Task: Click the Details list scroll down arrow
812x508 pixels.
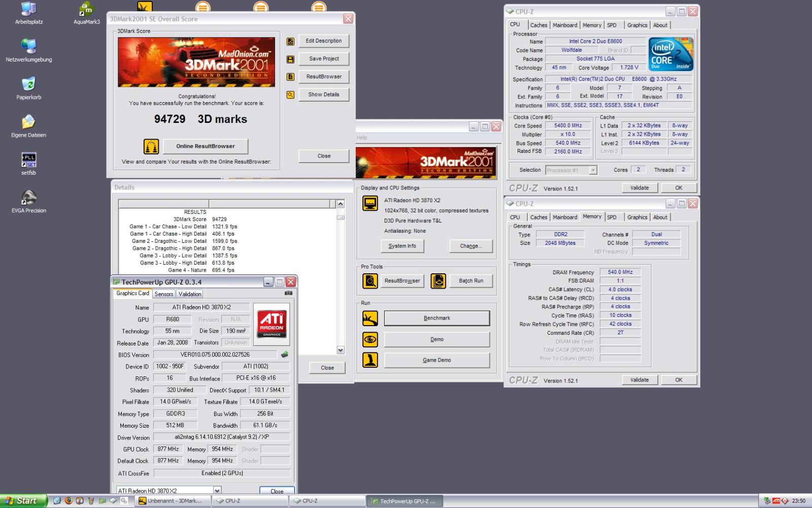Action: coord(341,350)
